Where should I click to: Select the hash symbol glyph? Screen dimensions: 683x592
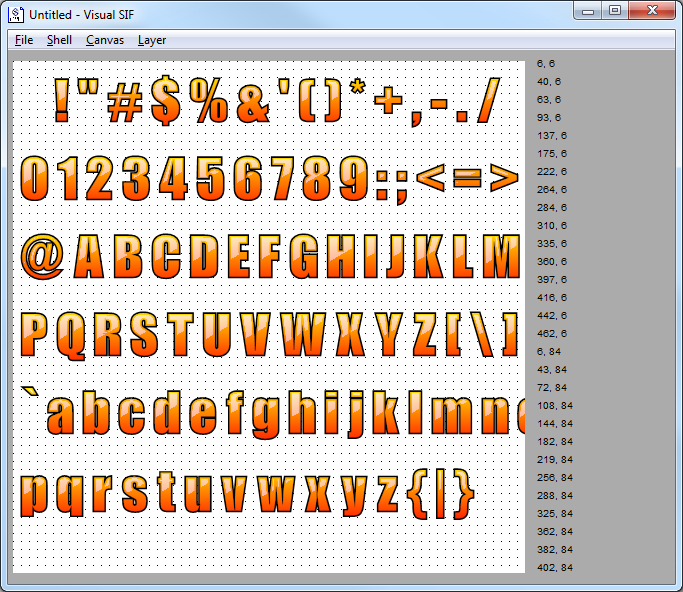[125, 103]
